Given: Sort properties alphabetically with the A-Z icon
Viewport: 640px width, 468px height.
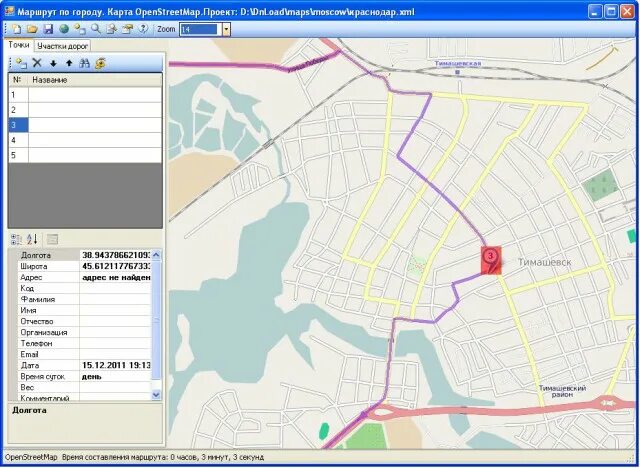Looking at the screenshot, I should click(x=32, y=240).
